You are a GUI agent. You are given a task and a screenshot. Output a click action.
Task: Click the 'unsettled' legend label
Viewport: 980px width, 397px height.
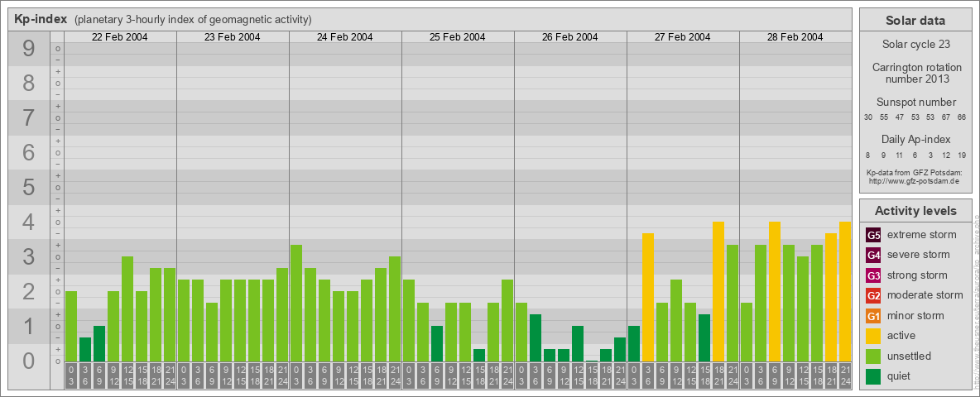tap(909, 356)
